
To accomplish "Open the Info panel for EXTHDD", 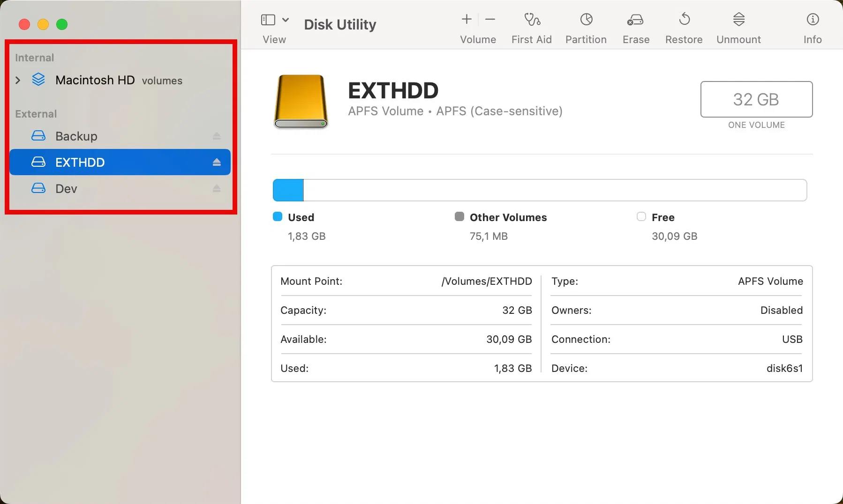I will tap(813, 28).
